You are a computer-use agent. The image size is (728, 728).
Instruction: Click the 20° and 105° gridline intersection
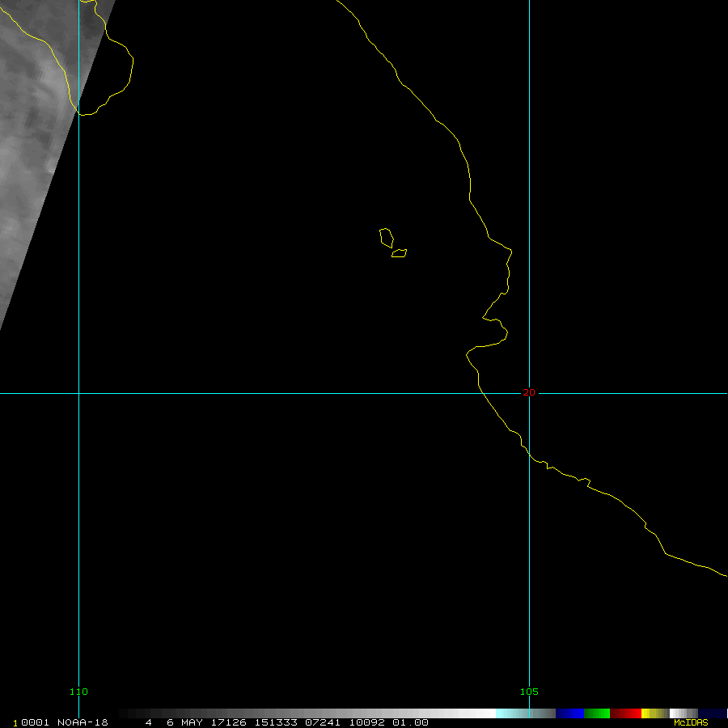[x=529, y=393]
